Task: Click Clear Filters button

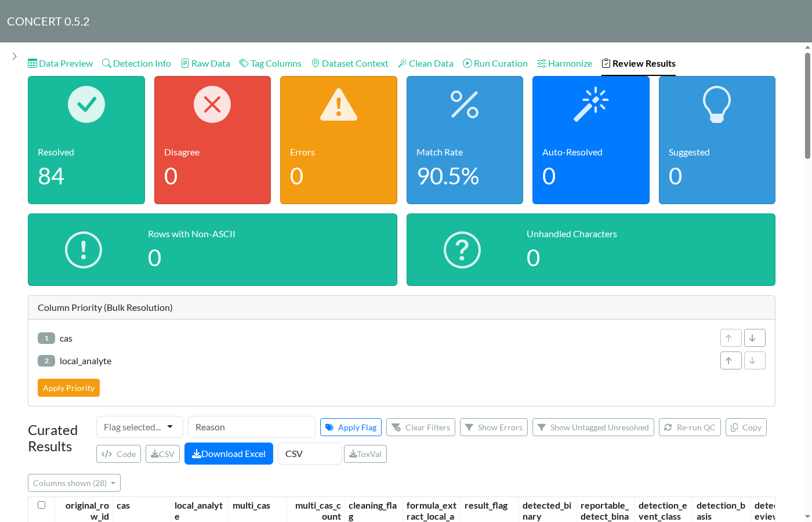Action: pos(420,427)
